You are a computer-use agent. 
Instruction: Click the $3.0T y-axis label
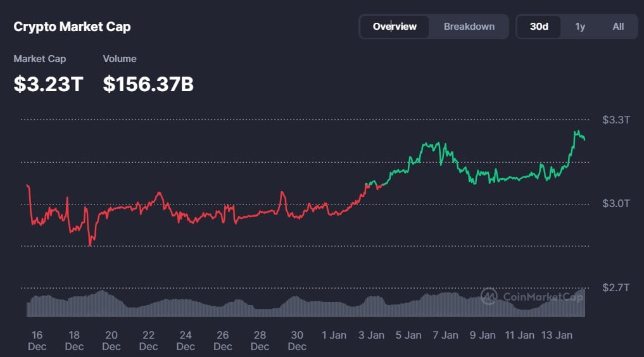[x=616, y=204]
